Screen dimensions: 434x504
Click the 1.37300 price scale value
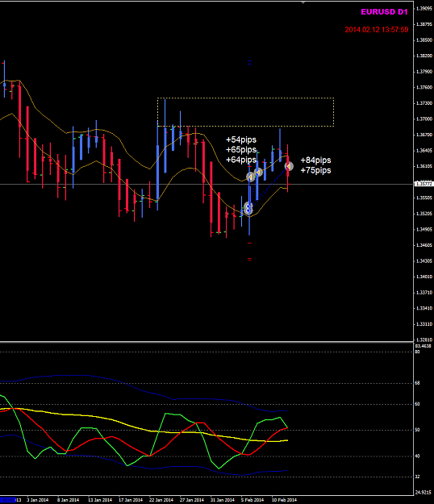(424, 103)
